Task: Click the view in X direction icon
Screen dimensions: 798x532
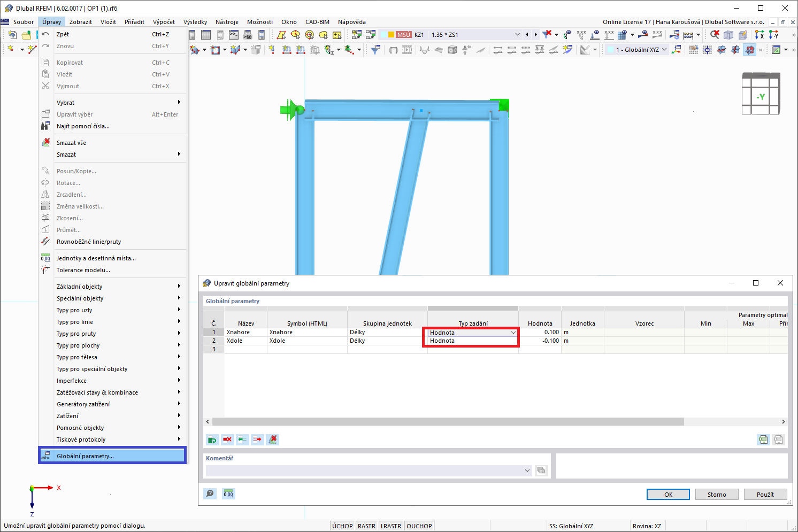Action: point(759,35)
